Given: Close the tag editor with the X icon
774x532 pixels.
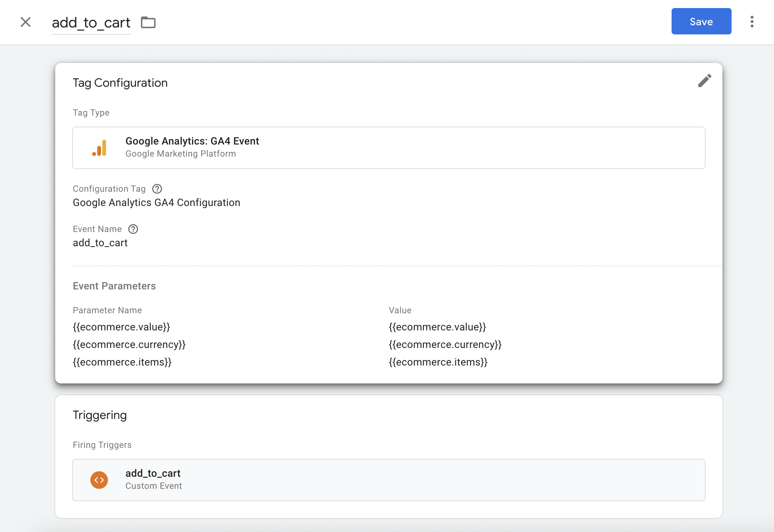Looking at the screenshot, I should click(26, 22).
